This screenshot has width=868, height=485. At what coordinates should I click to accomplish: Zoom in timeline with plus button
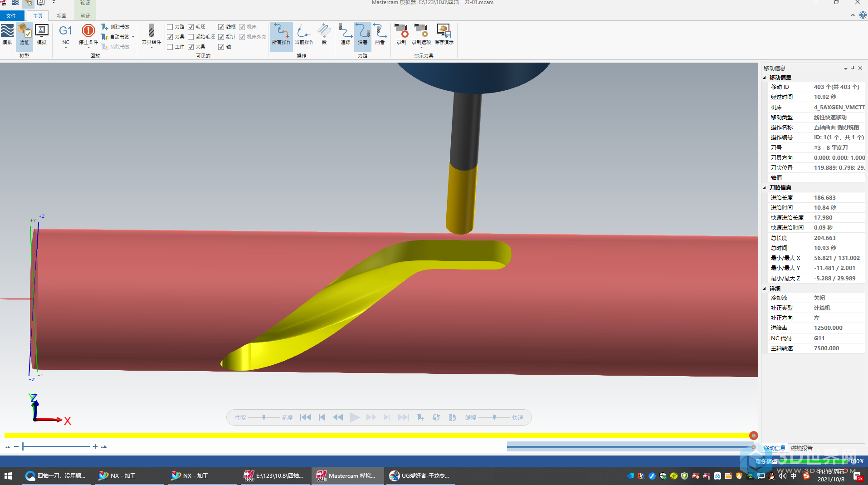95,446
